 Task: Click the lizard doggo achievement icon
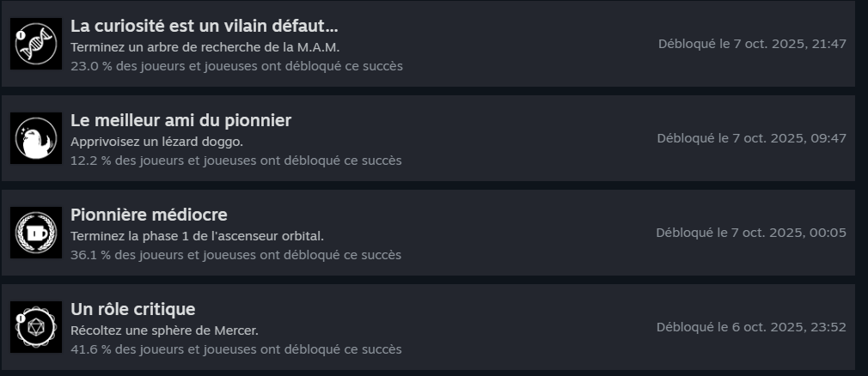pyautogui.click(x=36, y=138)
